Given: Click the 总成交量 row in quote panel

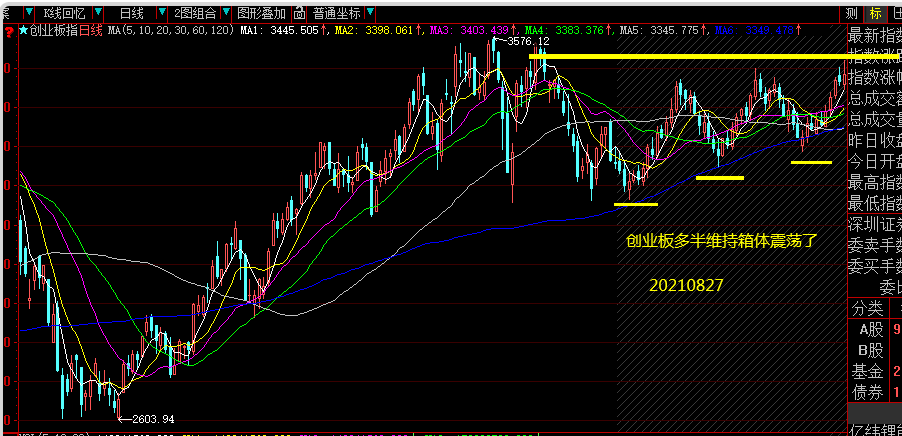Looking at the screenshot, I should pos(874,120).
